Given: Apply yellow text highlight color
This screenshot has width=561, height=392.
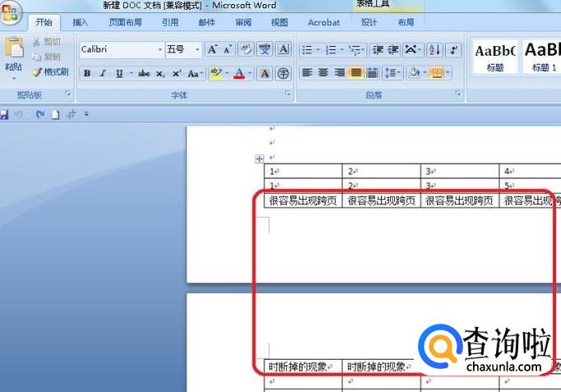Looking at the screenshot, I should pos(216,74).
